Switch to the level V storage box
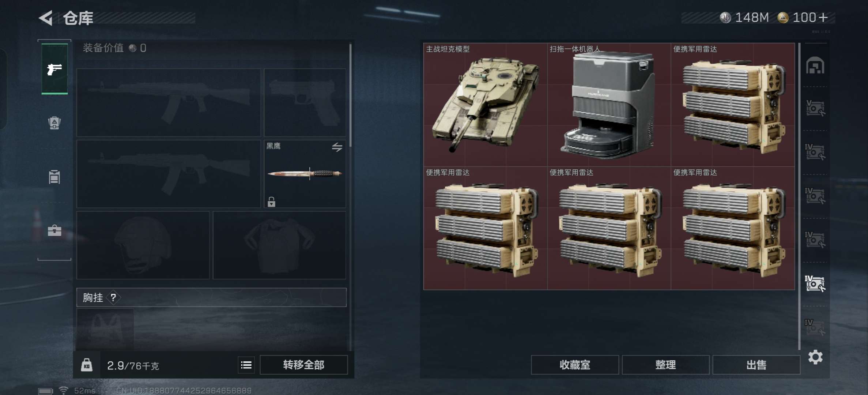This screenshot has width=868, height=395. click(815, 108)
